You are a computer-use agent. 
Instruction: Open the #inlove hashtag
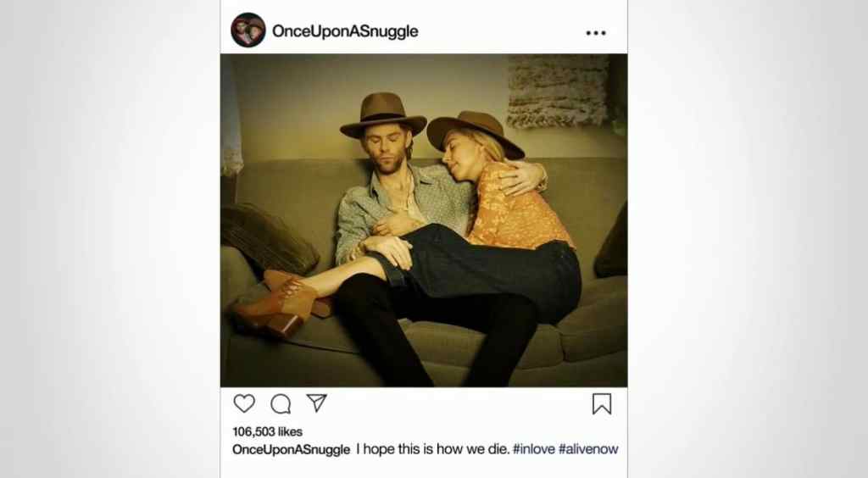point(533,449)
